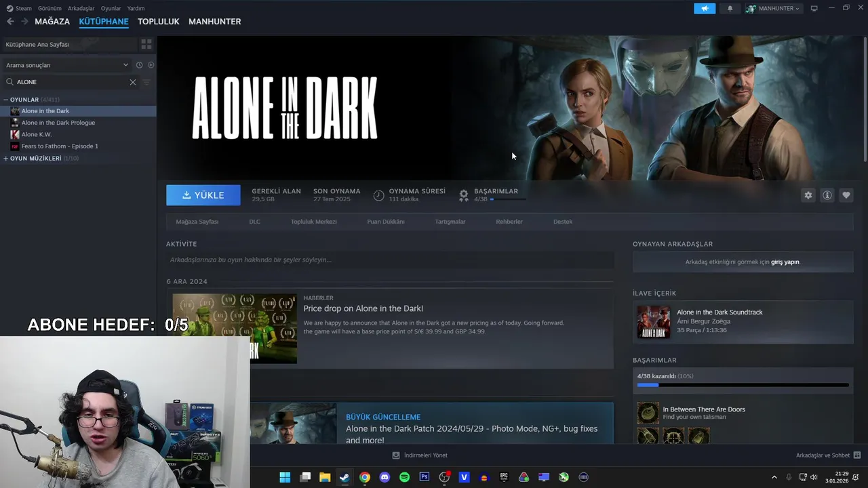Open the MANHUNTER profile tab

215,22
